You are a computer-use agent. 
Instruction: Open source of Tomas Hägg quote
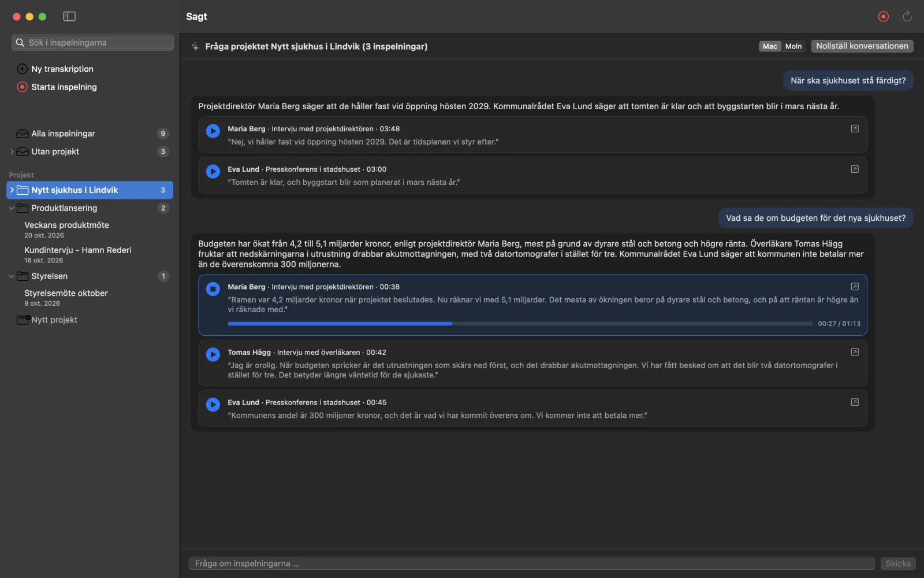click(x=855, y=352)
